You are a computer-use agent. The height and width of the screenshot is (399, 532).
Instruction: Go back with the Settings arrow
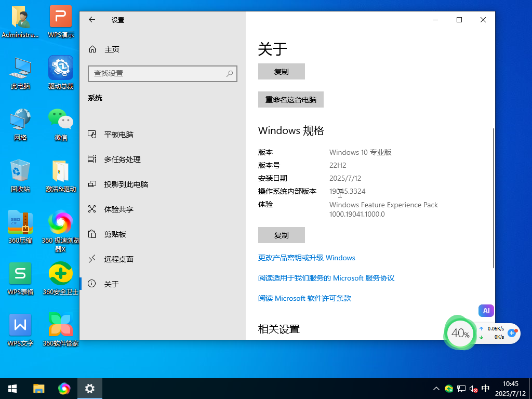coord(92,20)
